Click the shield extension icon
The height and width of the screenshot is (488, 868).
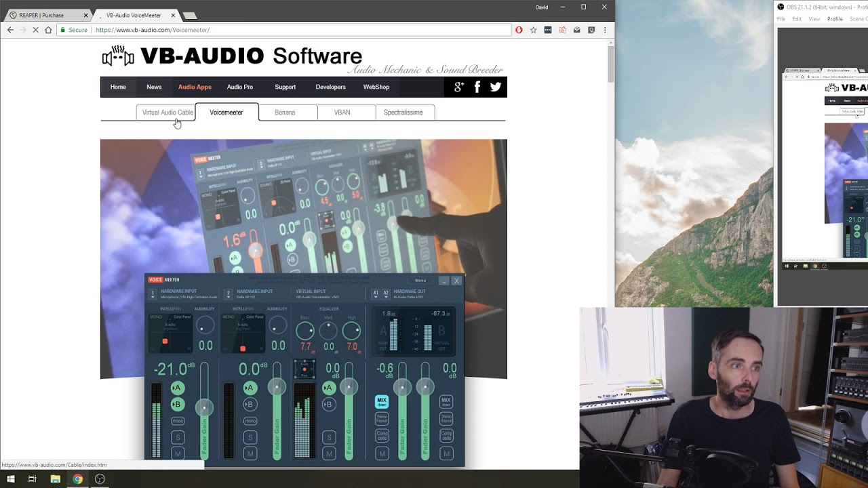591,30
